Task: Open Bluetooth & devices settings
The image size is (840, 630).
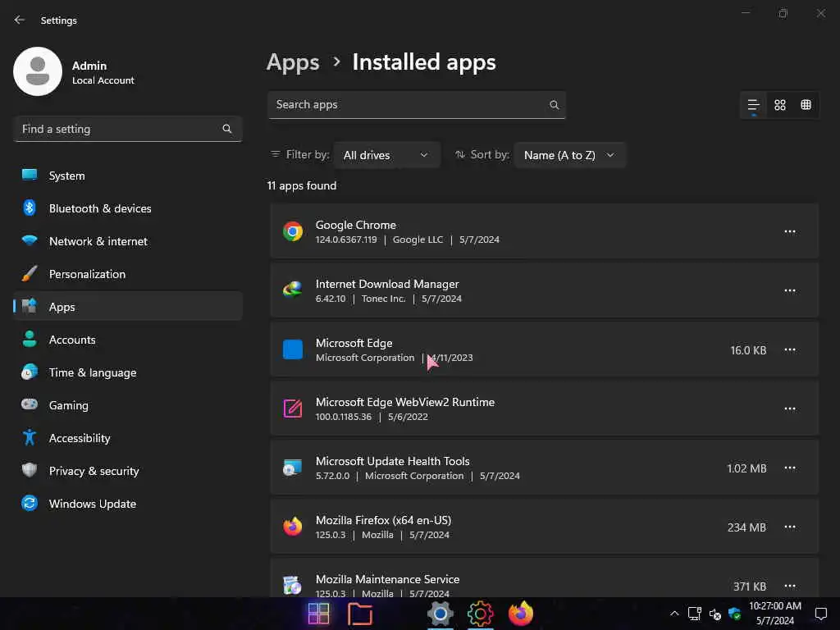Action: click(x=127, y=208)
